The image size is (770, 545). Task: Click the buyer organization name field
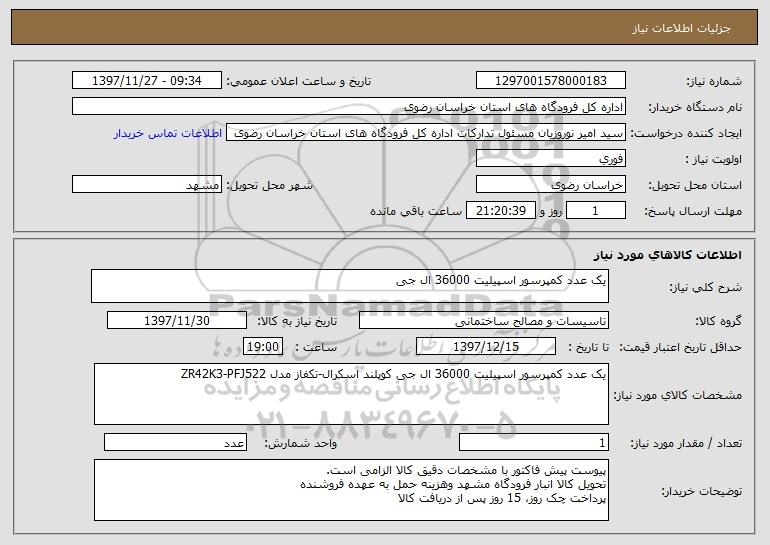(x=349, y=106)
